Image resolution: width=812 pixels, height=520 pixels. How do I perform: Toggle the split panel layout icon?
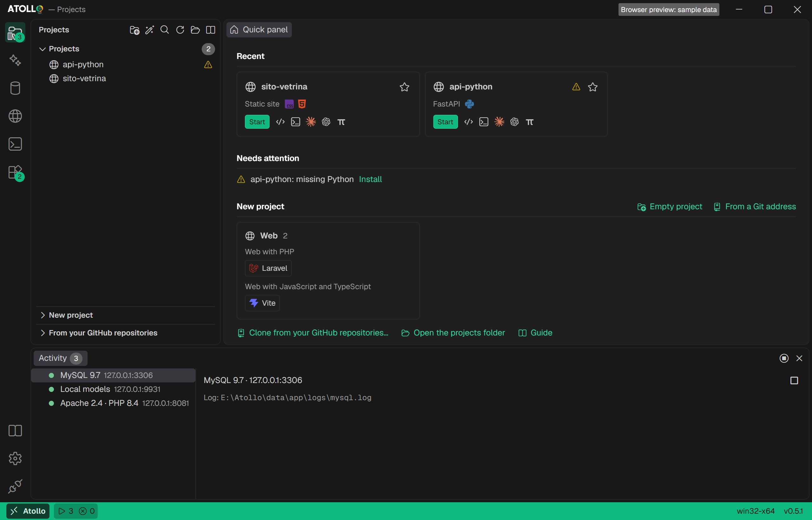coord(210,30)
